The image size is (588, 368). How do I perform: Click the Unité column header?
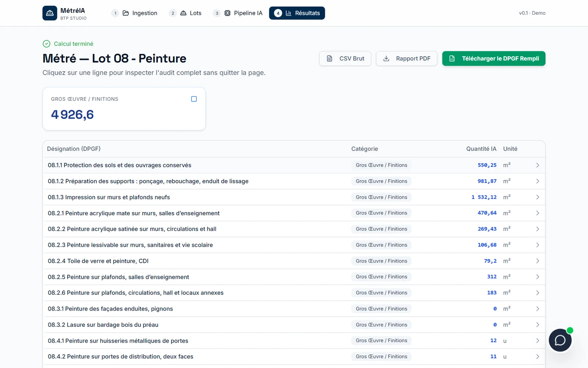[510, 149]
